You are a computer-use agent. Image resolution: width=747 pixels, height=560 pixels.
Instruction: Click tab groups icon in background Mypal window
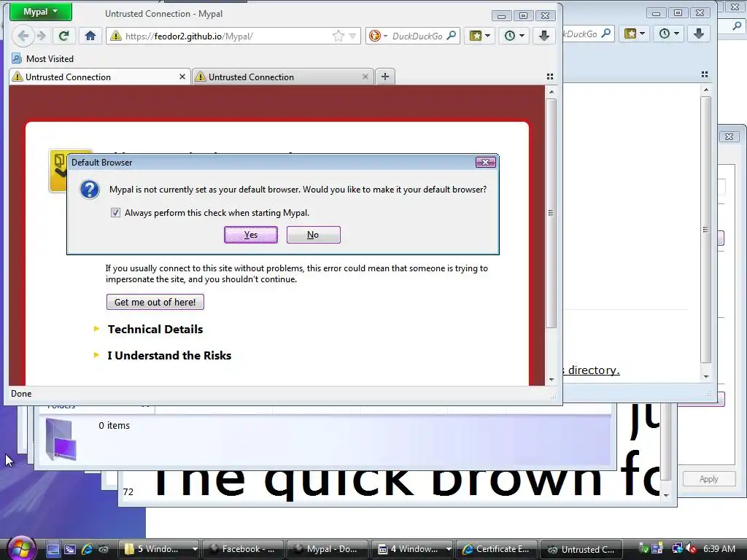[705, 74]
